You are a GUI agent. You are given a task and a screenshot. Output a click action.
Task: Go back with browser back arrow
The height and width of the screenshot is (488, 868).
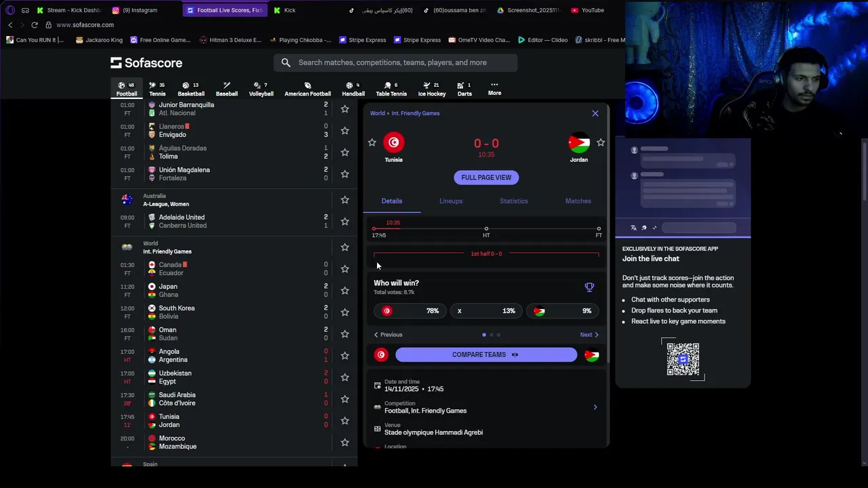coord(10,25)
